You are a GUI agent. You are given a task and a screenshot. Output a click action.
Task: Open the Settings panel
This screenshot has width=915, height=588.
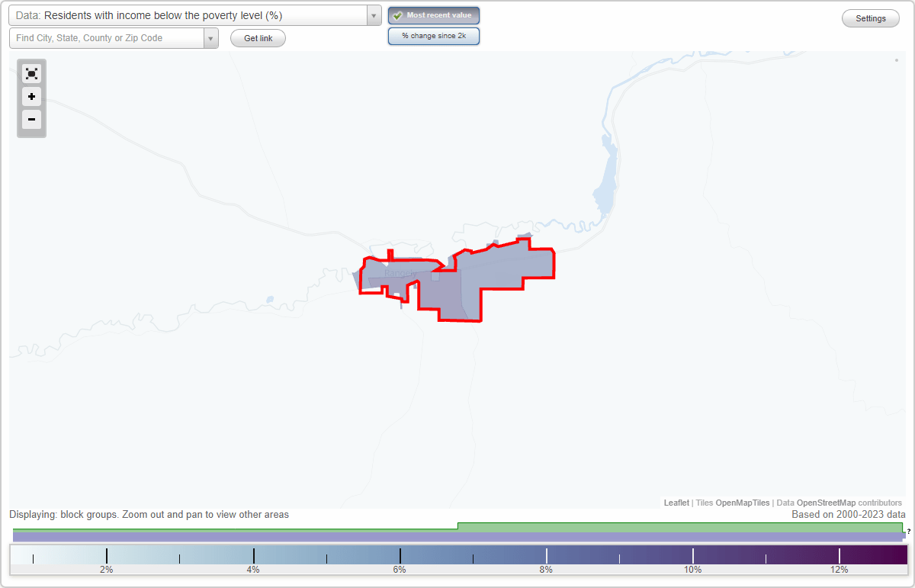[x=870, y=18]
